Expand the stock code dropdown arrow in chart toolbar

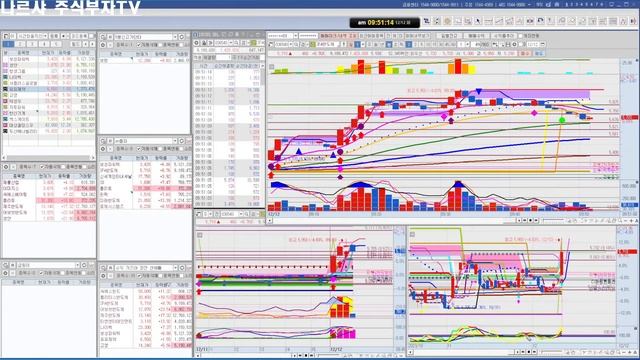click(291, 44)
